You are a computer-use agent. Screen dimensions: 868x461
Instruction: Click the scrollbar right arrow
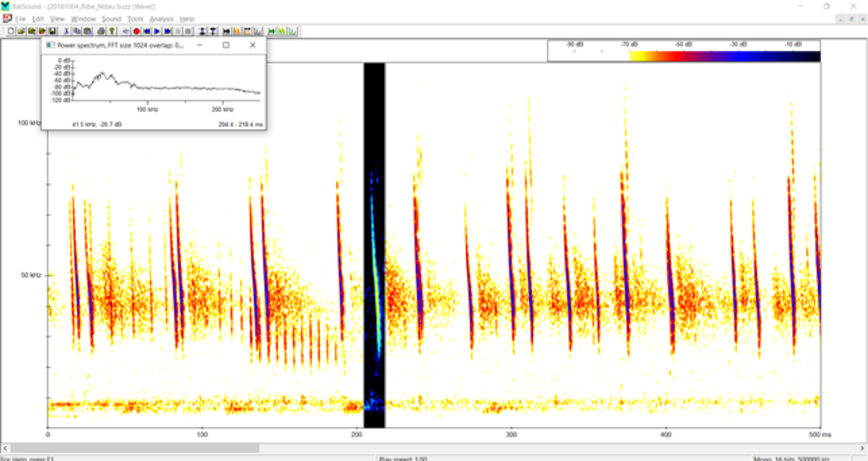[x=862, y=448]
